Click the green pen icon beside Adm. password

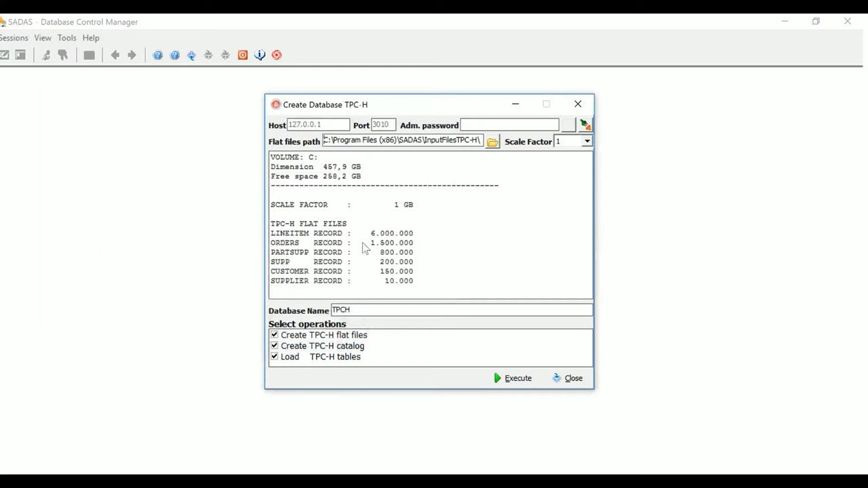[x=584, y=124]
